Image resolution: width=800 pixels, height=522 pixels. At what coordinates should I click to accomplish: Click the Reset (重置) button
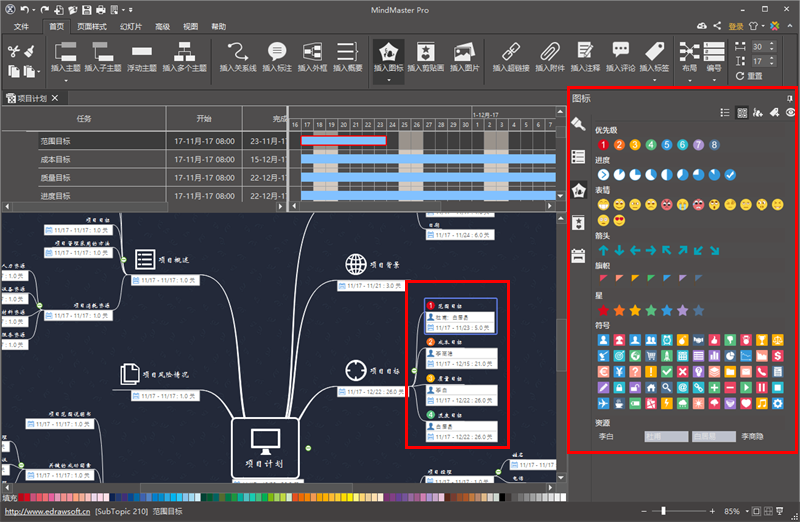pos(749,76)
